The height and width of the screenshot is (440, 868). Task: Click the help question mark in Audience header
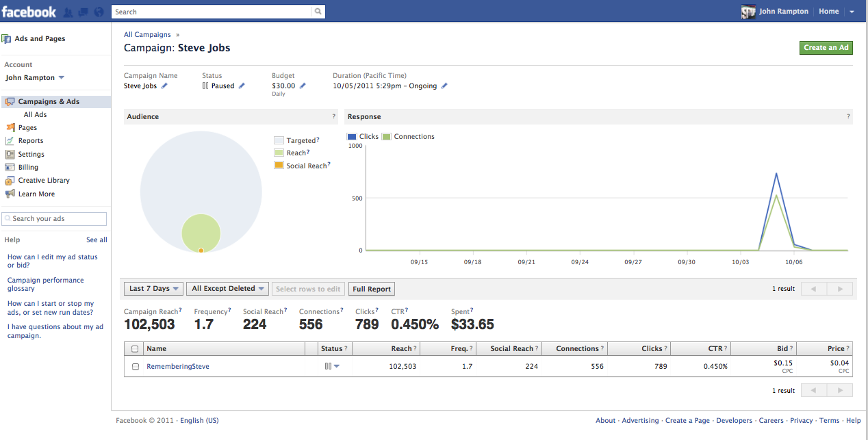(x=334, y=117)
